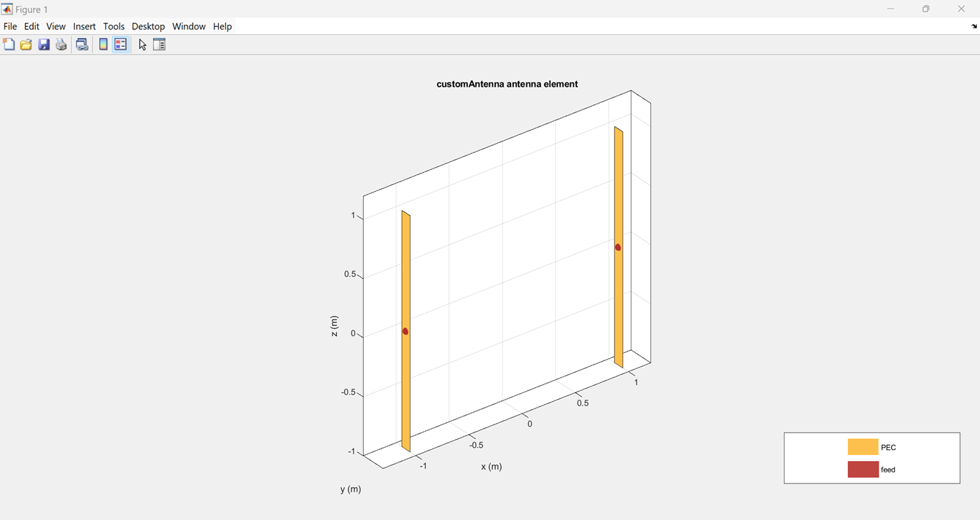Click the feed legend label
The width and height of the screenshot is (980, 520).
[888, 470]
